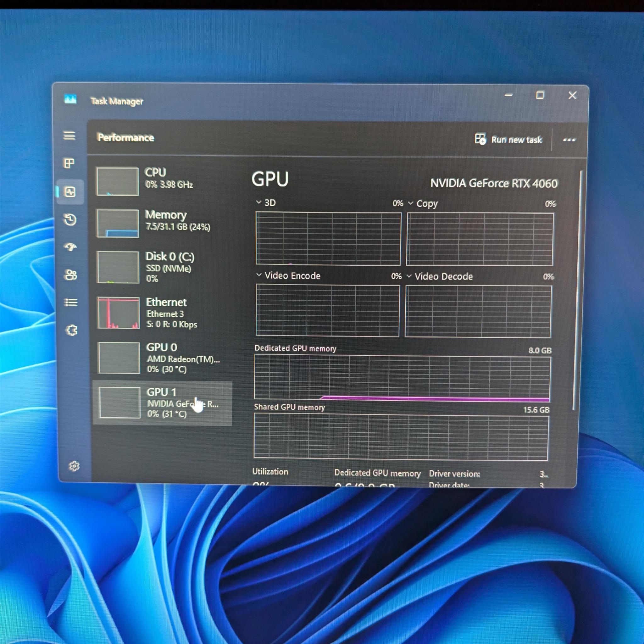The width and height of the screenshot is (644, 644).
Task: Click the Ethernet mini graph thumbnail
Action: coord(118,313)
